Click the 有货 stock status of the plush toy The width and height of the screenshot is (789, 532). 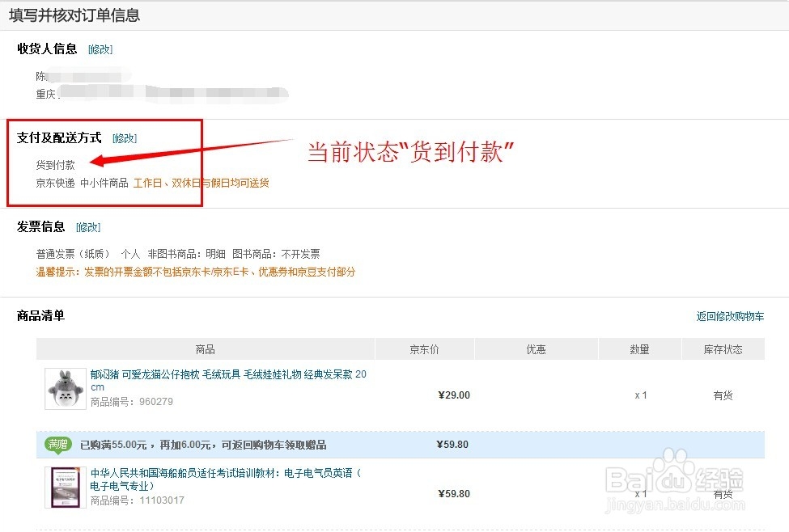[723, 395]
